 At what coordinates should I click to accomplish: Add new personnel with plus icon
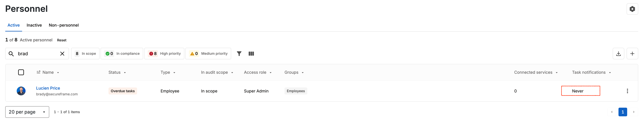point(632,54)
